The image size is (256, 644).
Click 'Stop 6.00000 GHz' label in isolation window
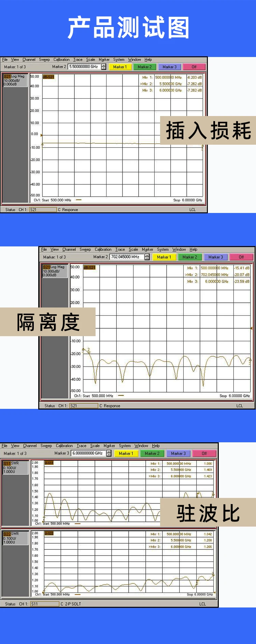coord(235,396)
